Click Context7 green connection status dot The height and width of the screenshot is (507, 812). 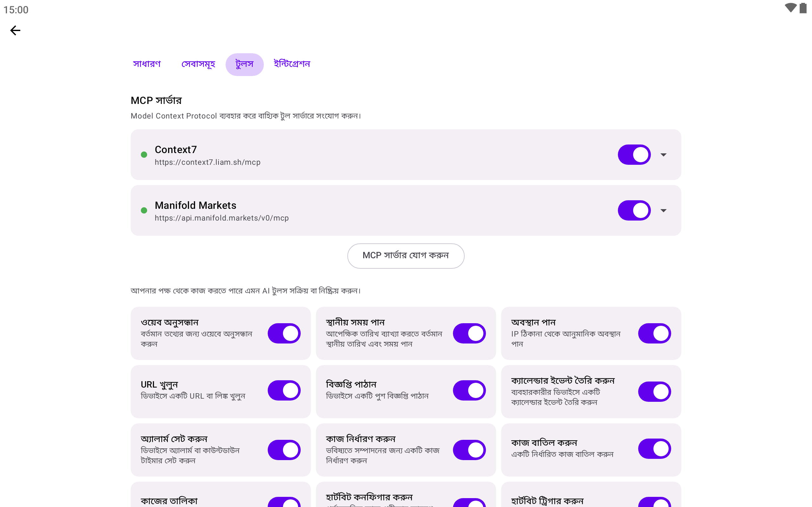pyautogui.click(x=144, y=155)
